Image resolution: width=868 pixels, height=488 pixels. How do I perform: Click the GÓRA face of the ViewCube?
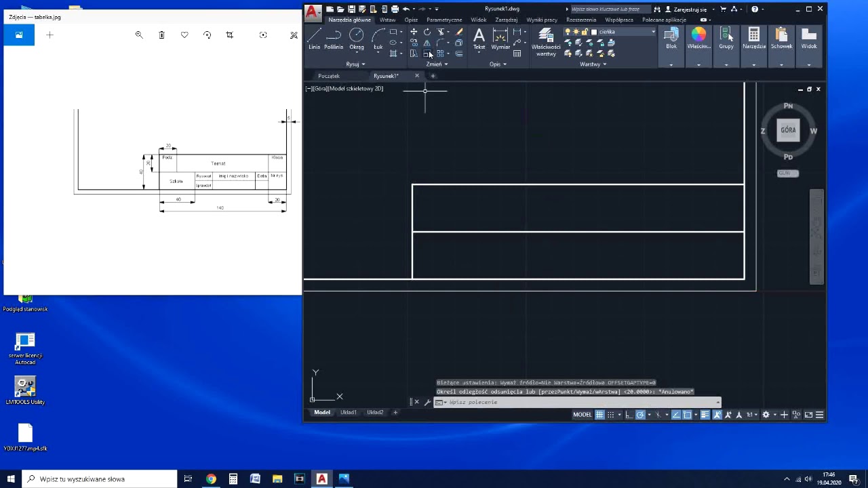pos(788,130)
